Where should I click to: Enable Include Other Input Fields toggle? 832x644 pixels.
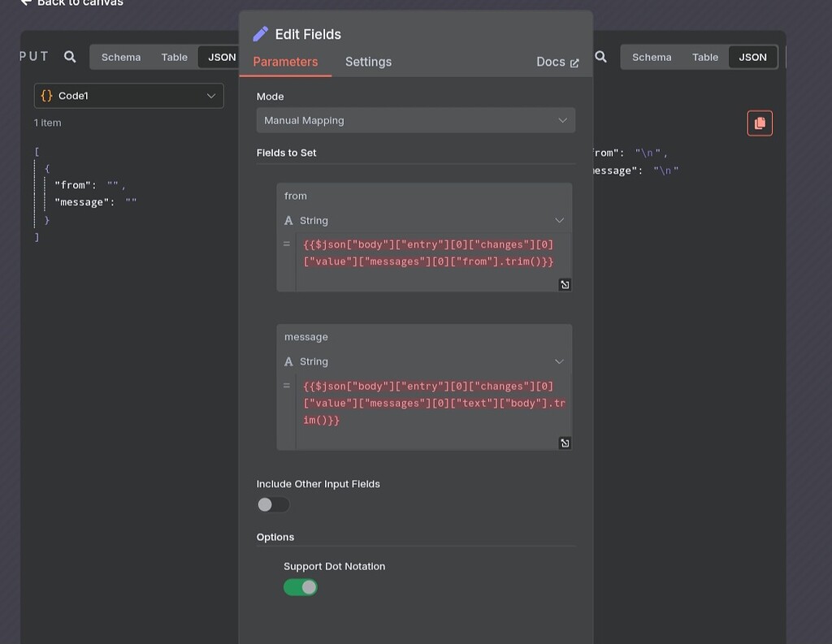coord(273,505)
